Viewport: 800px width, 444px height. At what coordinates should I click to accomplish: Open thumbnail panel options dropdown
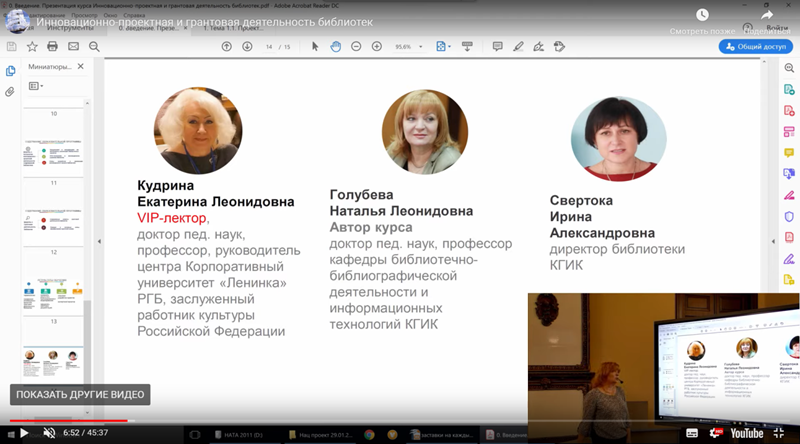[36, 86]
